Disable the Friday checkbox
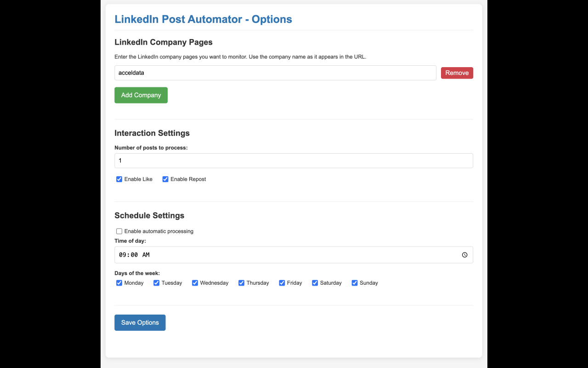The image size is (588, 368). tap(282, 283)
